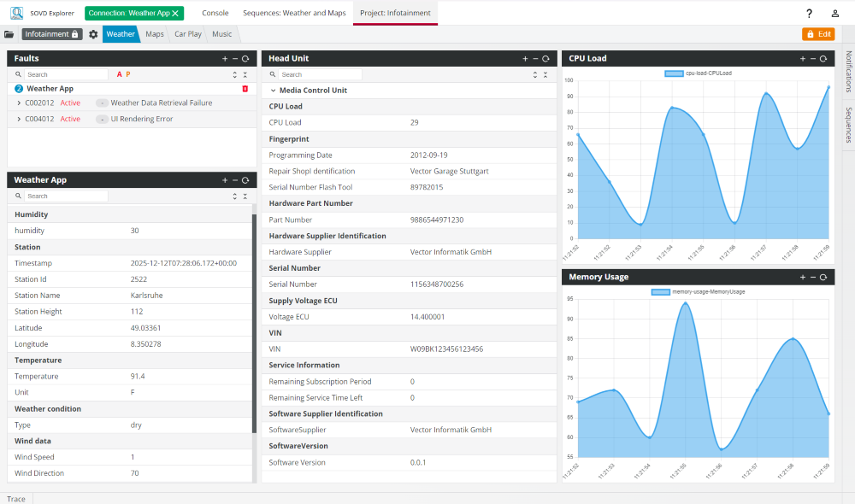Delete Weather App faults with trash icon

pyautogui.click(x=245, y=89)
